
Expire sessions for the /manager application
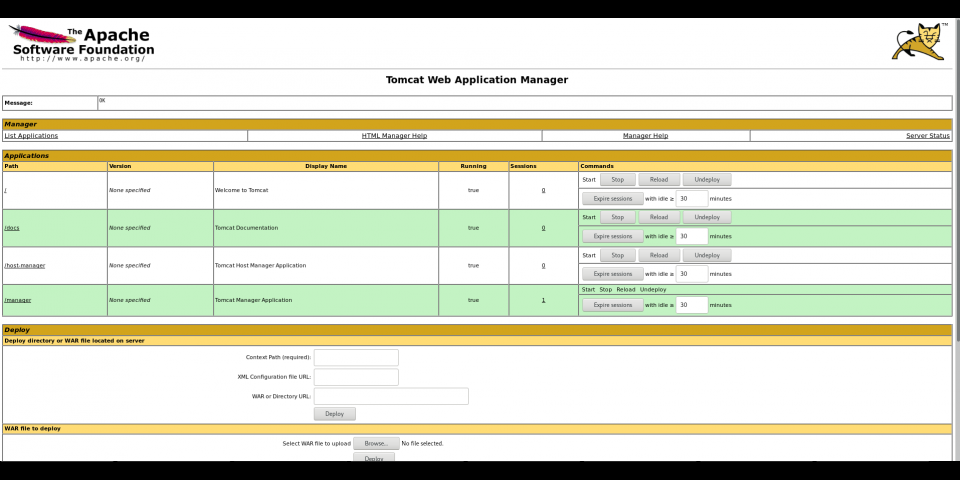(x=612, y=305)
